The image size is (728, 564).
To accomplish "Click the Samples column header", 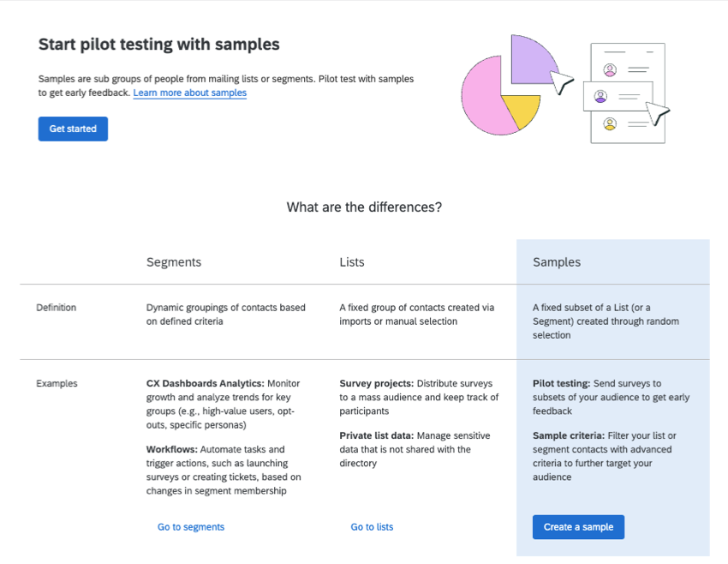I will click(557, 262).
